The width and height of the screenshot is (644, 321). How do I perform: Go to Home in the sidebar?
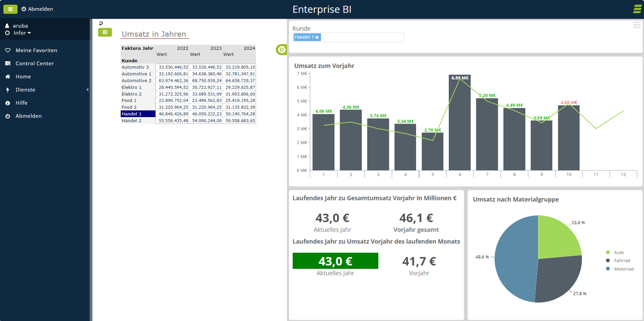tap(23, 77)
